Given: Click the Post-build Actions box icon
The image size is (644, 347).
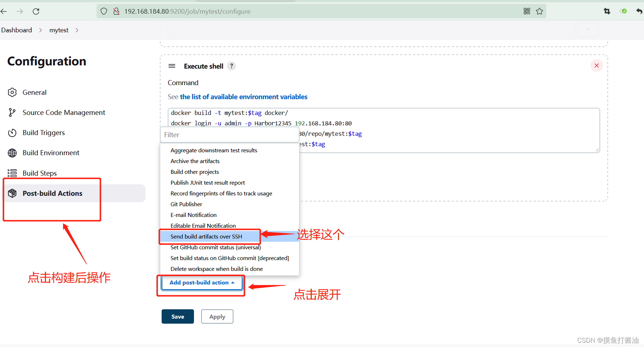Looking at the screenshot, I should 12,193.
